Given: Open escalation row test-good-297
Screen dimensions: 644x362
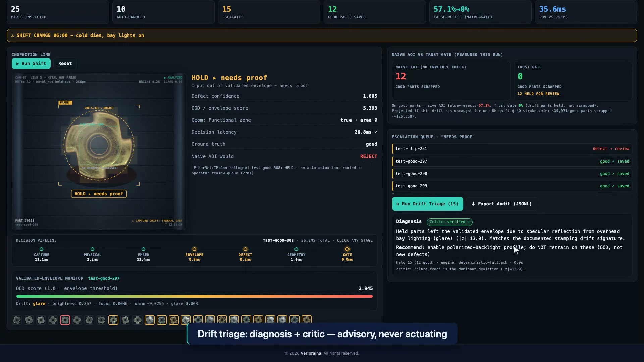Looking at the screenshot, I should tap(512, 161).
